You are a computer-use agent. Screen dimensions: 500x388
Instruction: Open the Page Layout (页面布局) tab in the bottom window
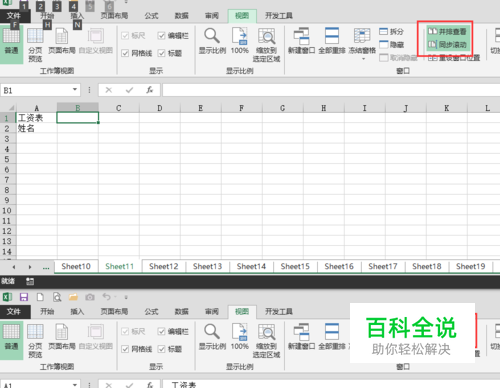114,311
